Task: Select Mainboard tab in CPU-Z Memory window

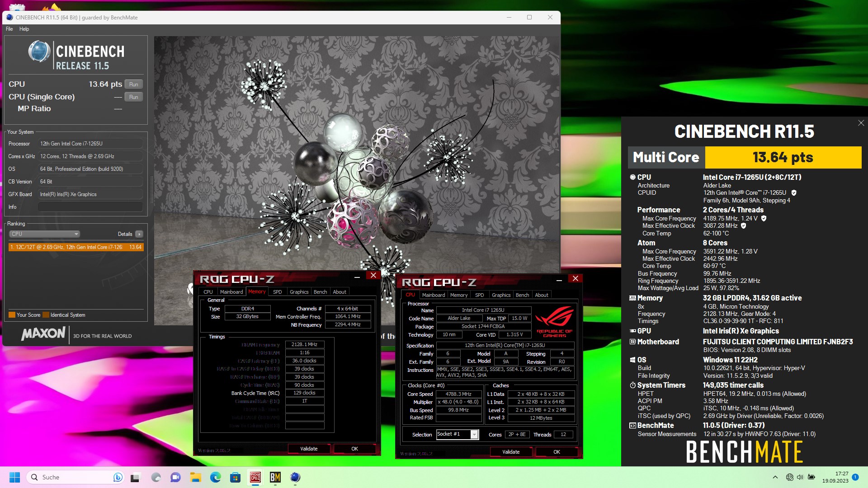Action: click(231, 292)
